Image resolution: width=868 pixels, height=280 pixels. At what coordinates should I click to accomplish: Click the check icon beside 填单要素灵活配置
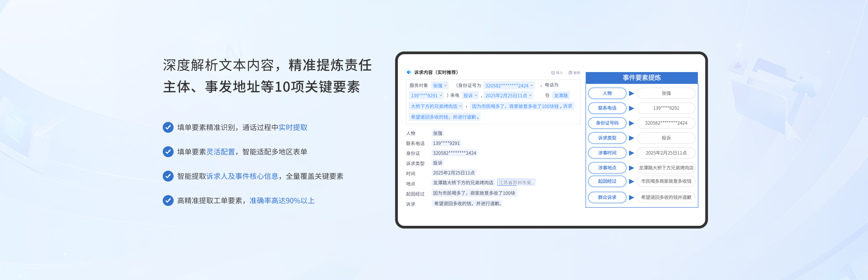[x=168, y=152]
